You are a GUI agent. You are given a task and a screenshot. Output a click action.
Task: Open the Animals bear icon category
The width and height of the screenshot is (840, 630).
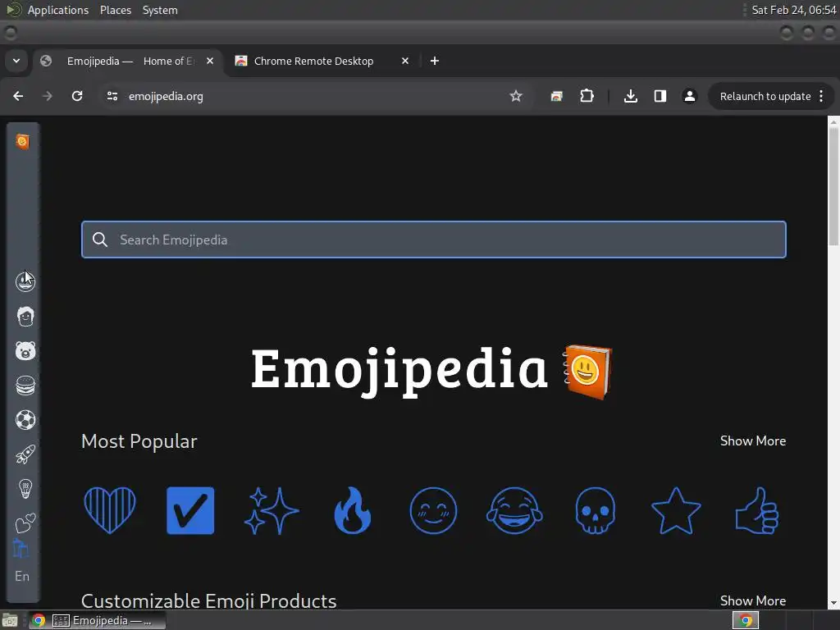pos(25,351)
